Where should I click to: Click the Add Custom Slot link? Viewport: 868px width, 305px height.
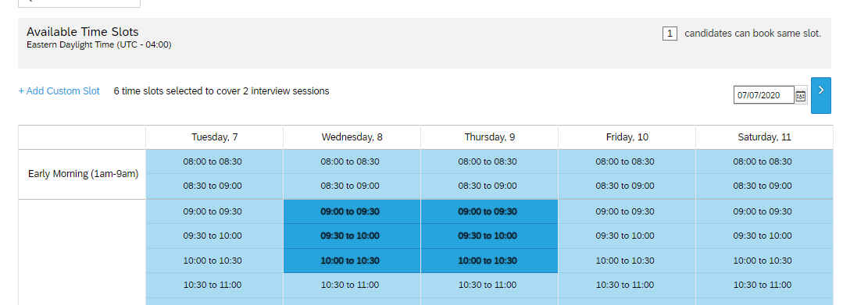tap(59, 91)
